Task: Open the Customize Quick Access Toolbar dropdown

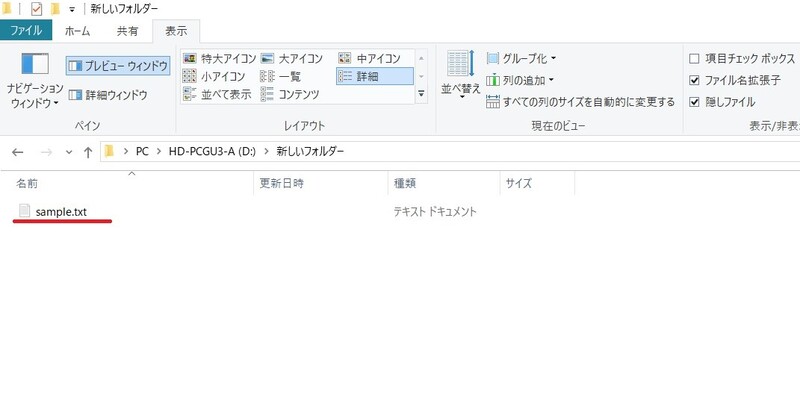Action: tap(72, 9)
